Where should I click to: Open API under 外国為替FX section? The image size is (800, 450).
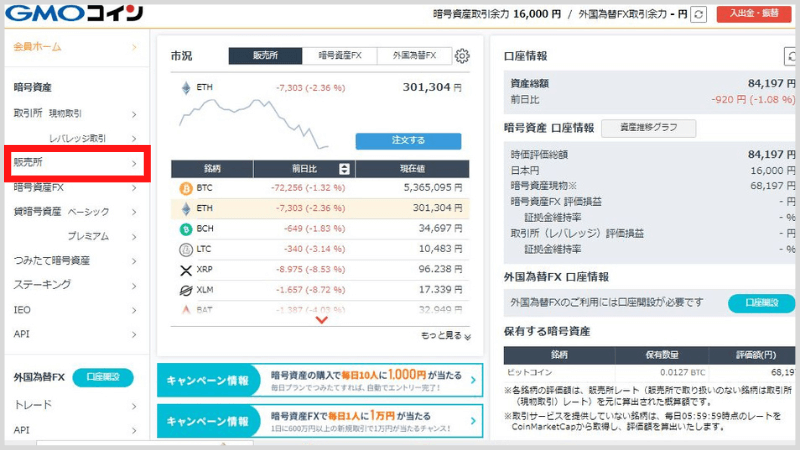(77, 430)
